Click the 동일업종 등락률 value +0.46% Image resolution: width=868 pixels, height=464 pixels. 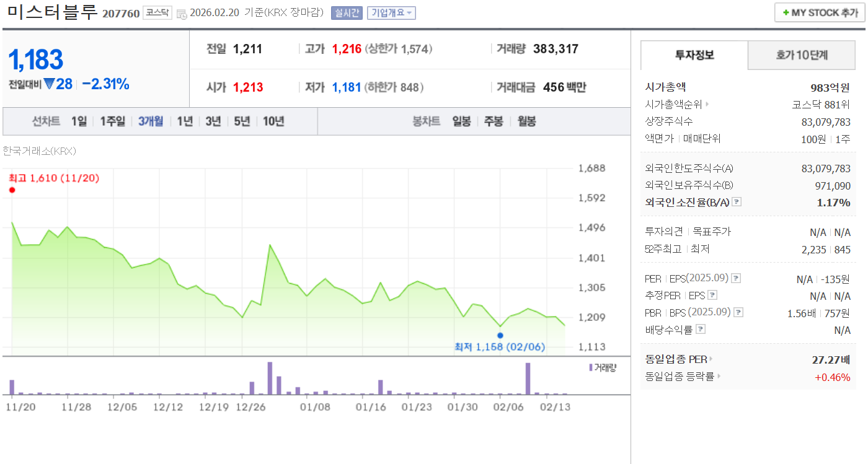pyautogui.click(x=832, y=377)
